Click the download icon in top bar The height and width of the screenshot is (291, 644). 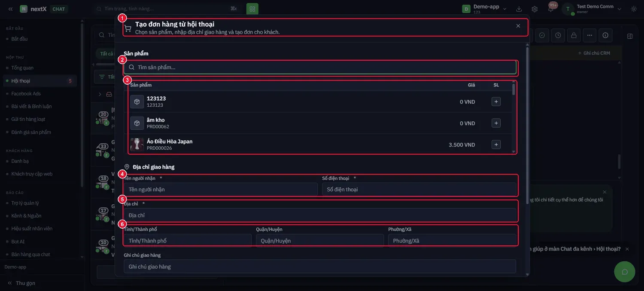tap(519, 9)
